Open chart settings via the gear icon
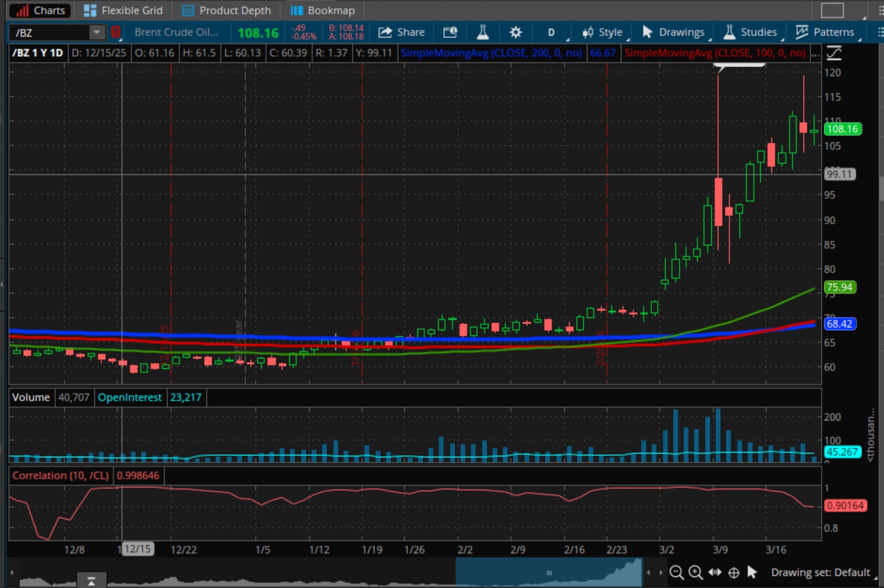The image size is (884, 588). click(x=515, y=32)
